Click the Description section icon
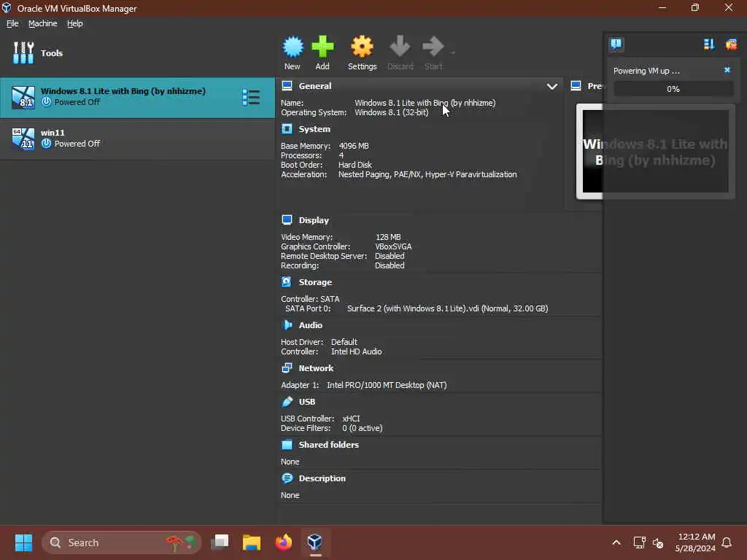The height and width of the screenshot is (560, 747). (287, 478)
